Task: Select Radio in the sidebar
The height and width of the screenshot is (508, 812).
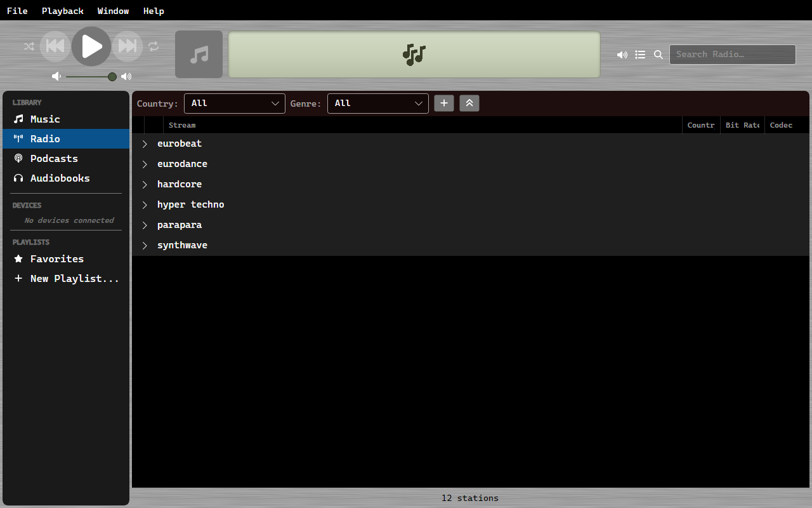Action: click(66, 139)
